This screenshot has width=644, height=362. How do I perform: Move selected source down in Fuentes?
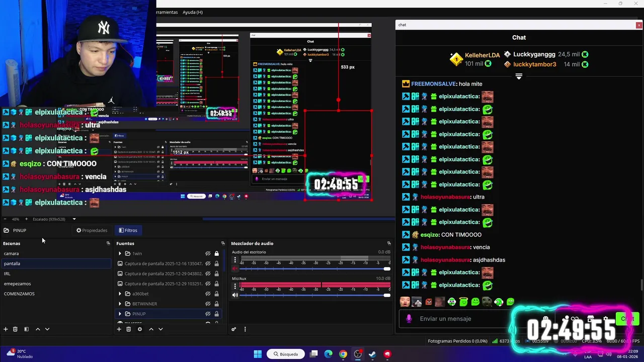[x=160, y=329]
